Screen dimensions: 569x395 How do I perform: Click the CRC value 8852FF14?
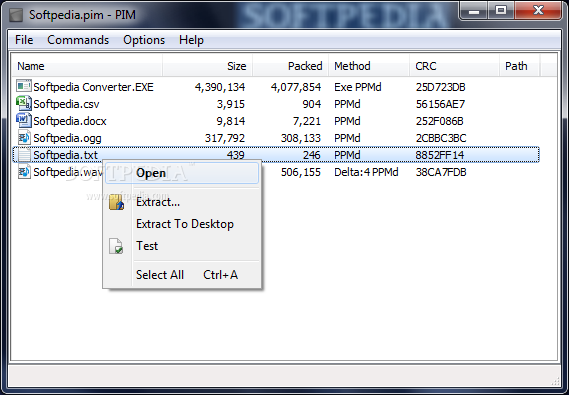440,155
